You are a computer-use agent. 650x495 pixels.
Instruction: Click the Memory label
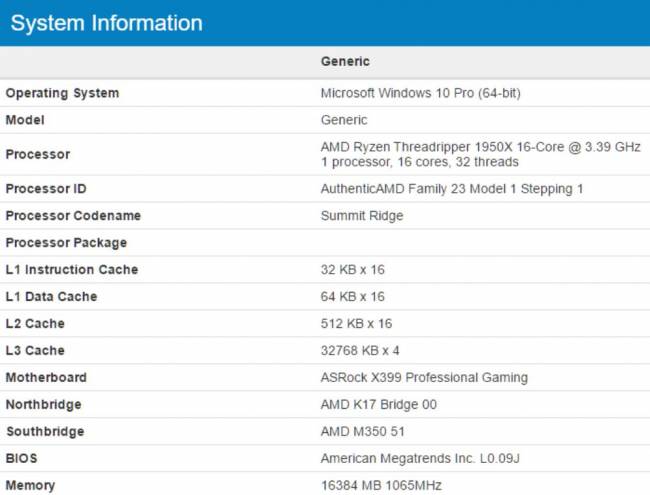[x=30, y=485]
